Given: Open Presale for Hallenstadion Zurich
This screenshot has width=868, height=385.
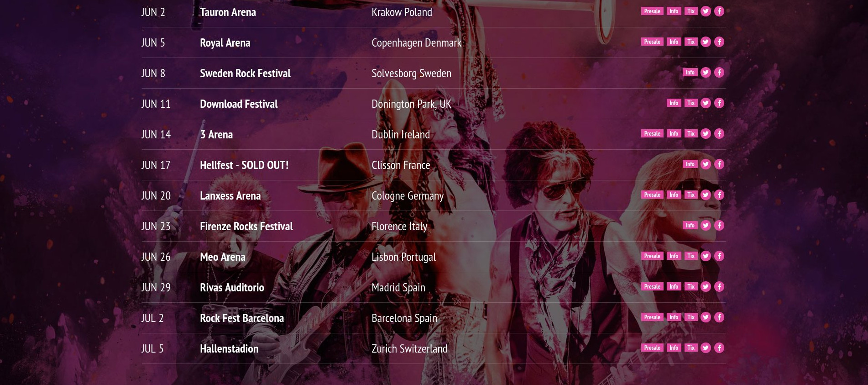Looking at the screenshot, I should tap(652, 348).
